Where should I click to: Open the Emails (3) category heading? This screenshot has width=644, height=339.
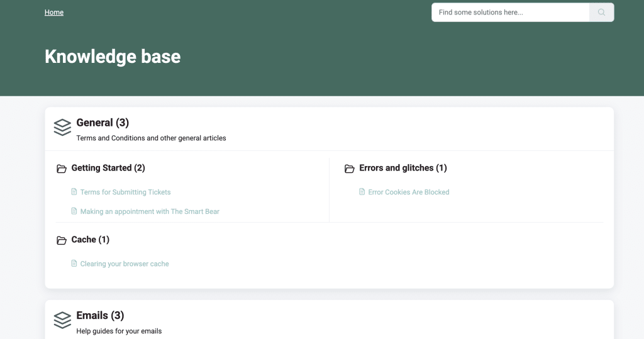(100, 315)
